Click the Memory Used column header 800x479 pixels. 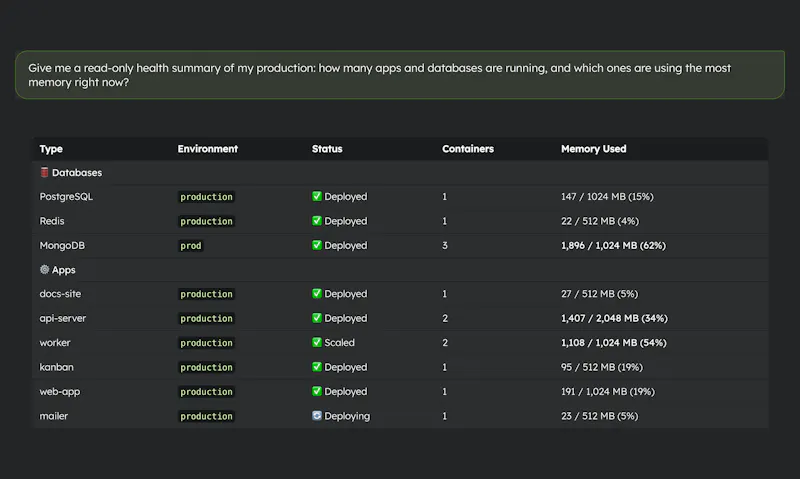click(x=593, y=149)
